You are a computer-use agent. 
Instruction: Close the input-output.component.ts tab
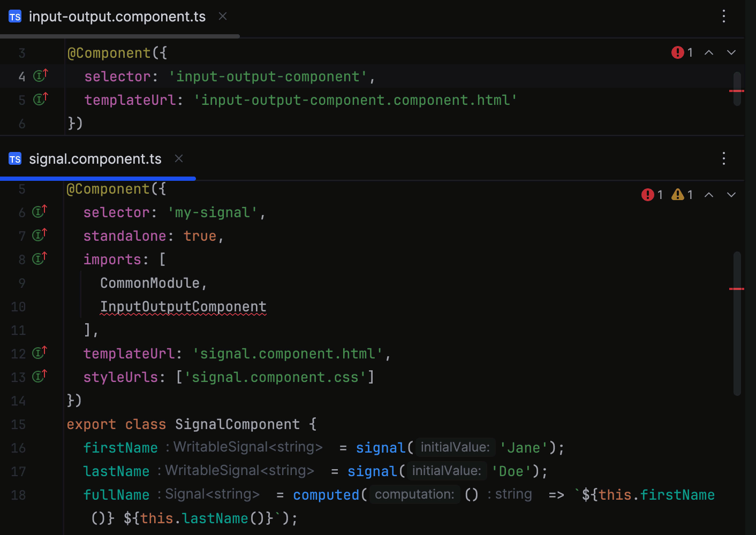coord(222,17)
